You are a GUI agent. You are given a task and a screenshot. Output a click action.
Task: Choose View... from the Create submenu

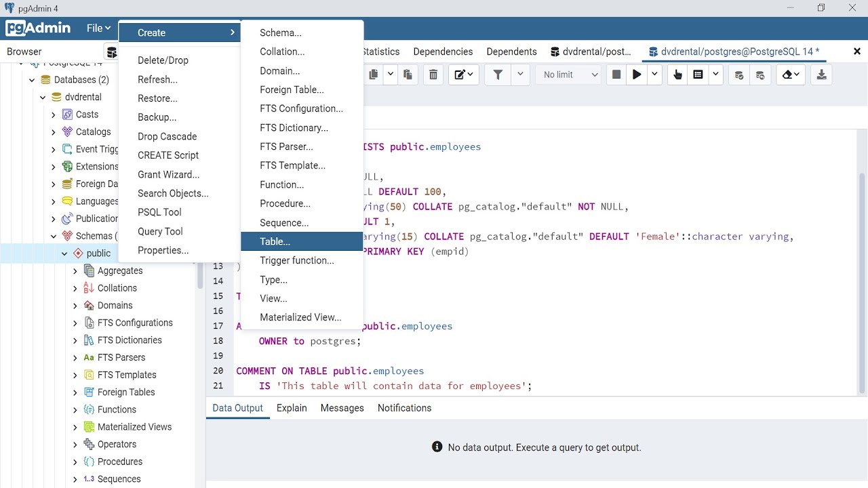pyautogui.click(x=302, y=298)
